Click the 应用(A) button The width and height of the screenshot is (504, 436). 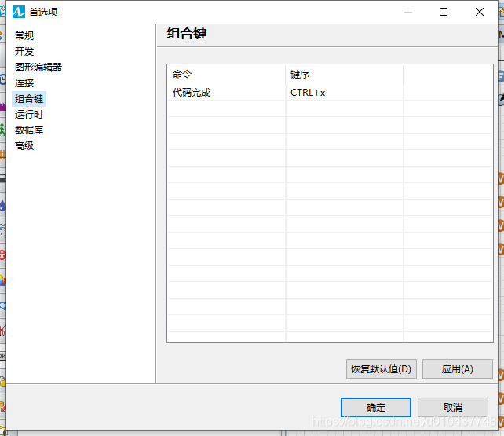pyautogui.click(x=457, y=368)
